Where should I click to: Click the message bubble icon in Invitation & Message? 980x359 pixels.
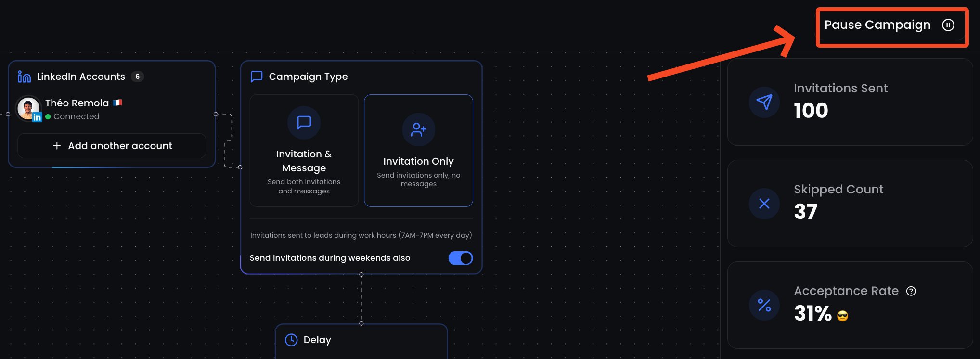coord(304,123)
